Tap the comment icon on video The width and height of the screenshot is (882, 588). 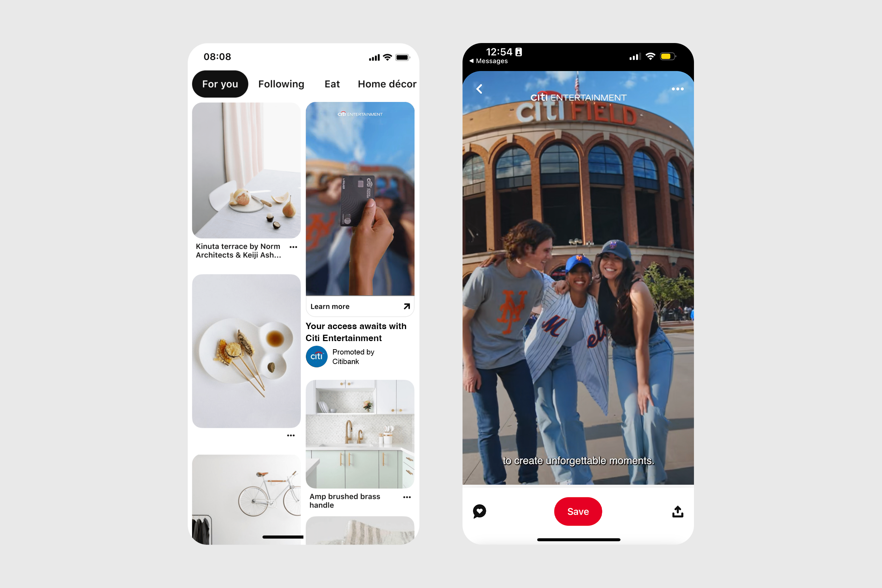click(478, 510)
